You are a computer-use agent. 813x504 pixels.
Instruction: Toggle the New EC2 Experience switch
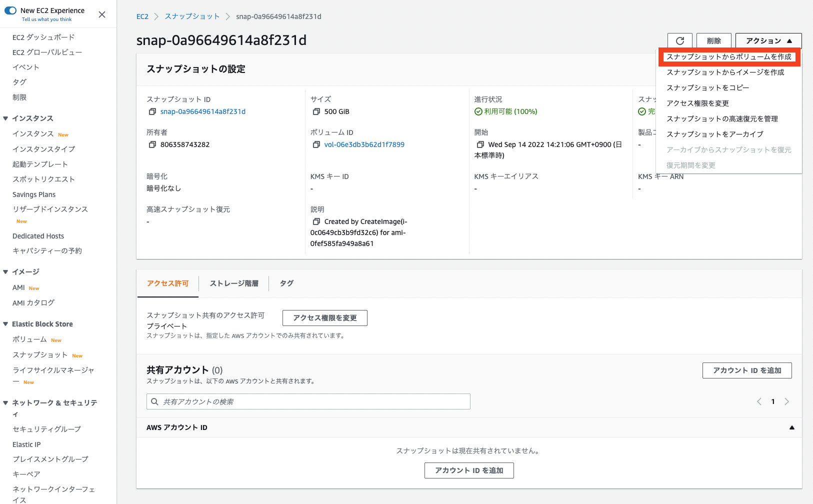10,10
